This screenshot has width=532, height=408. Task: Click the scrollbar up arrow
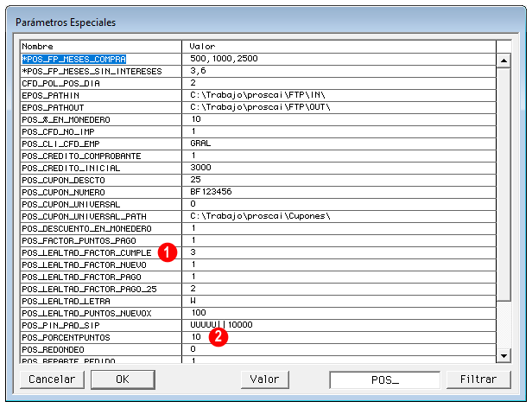(503, 60)
